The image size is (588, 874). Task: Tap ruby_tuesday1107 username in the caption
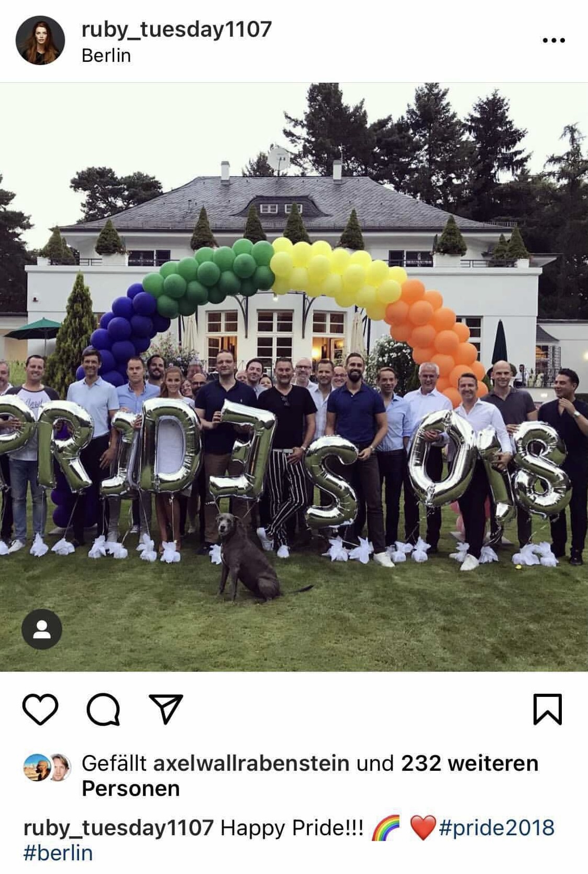118,827
